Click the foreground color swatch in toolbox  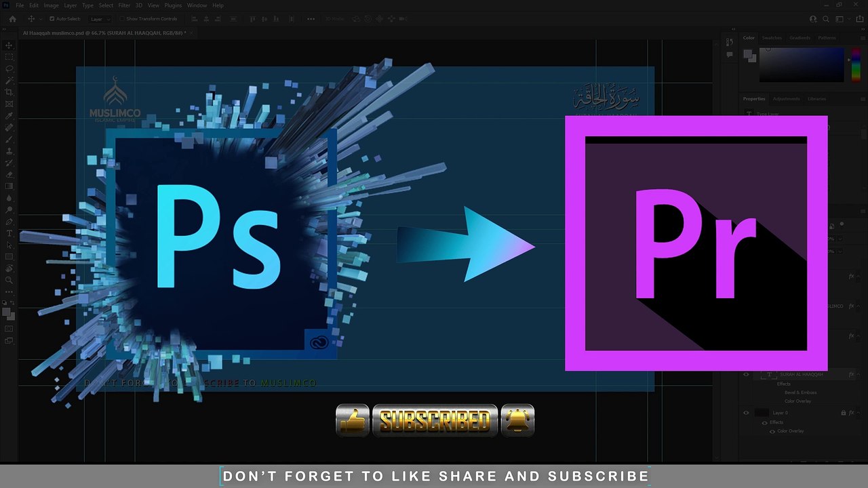pyautogui.click(x=6, y=312)
